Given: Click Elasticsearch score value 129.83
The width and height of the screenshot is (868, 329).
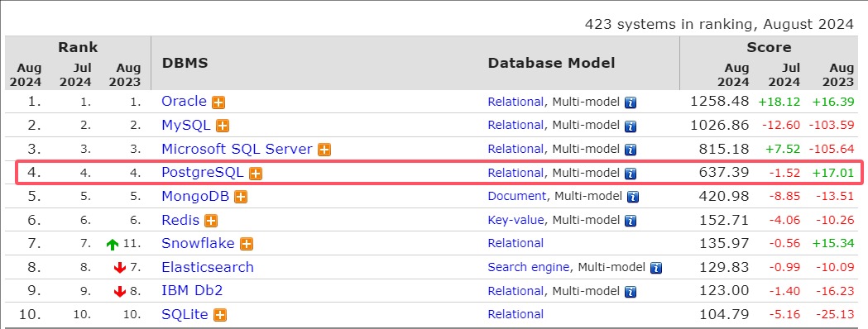Looking at the screenshot, I should point(725,267).
